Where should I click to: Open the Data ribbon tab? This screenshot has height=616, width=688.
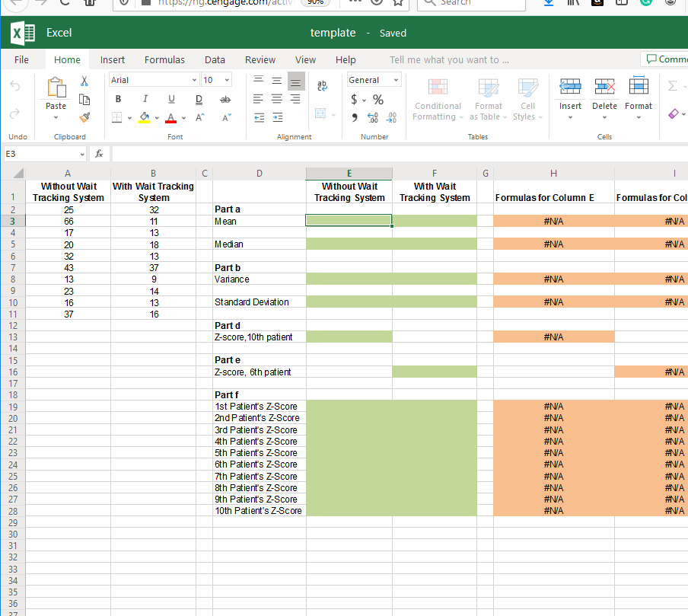(x=215, y=59)
